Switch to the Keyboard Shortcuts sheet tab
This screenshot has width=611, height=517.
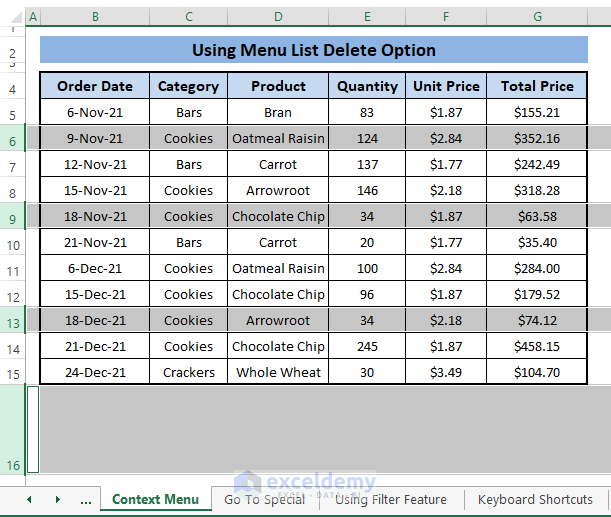point(535,499)
